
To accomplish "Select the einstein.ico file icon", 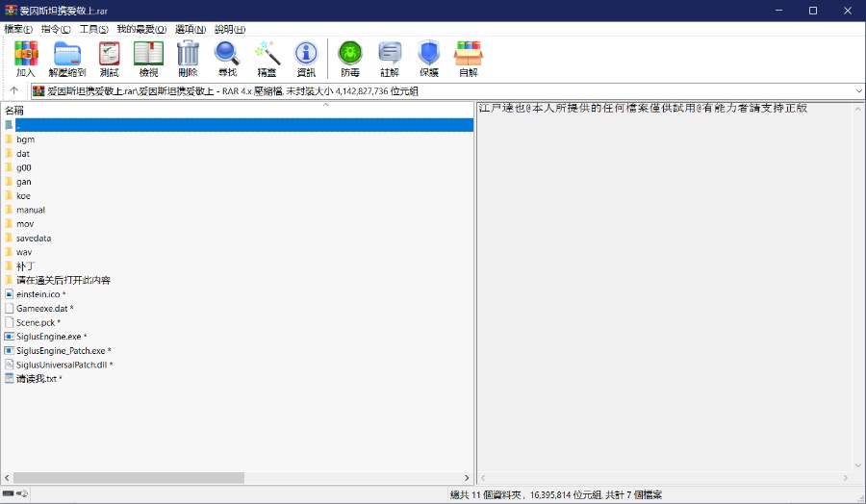I will [9, 293].
